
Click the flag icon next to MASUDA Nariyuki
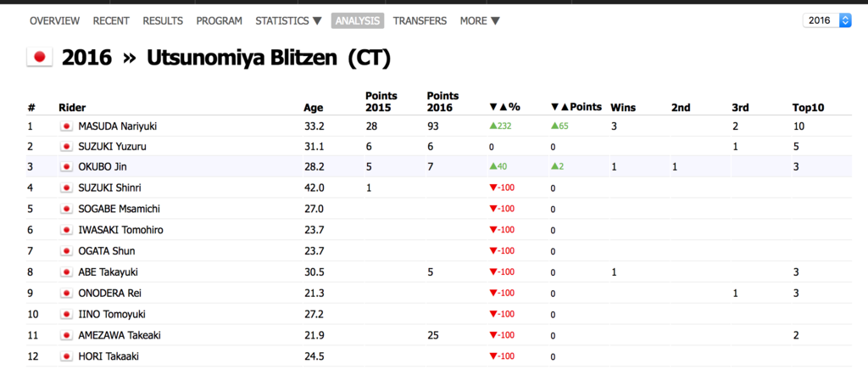coord(66,126)
